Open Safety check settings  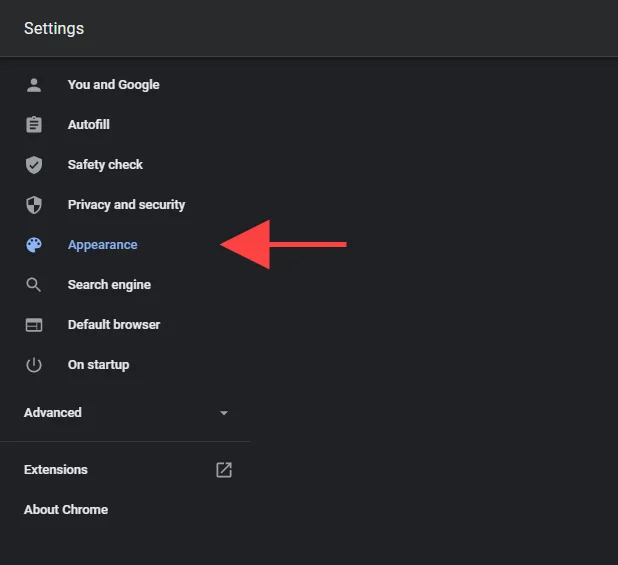(x=105, y=165)
